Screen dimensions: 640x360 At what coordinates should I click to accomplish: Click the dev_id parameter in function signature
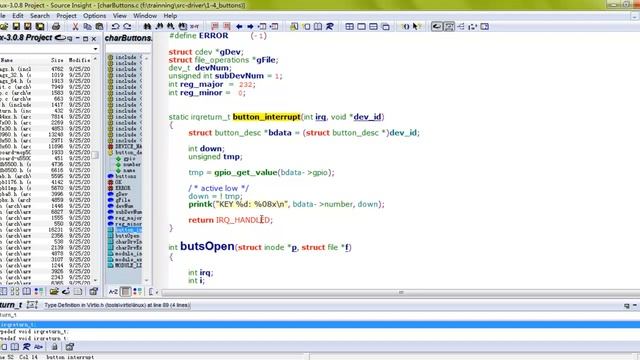tap(367, 117)
